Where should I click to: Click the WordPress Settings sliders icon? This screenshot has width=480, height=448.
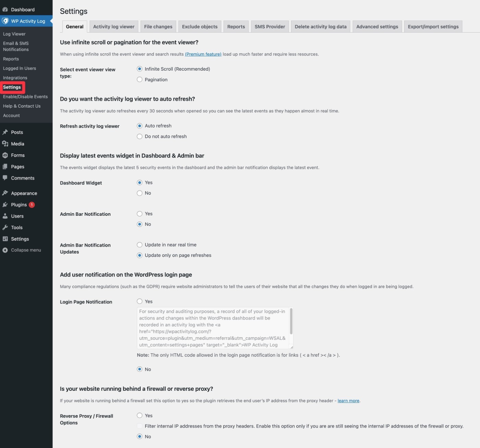[5, 239]
